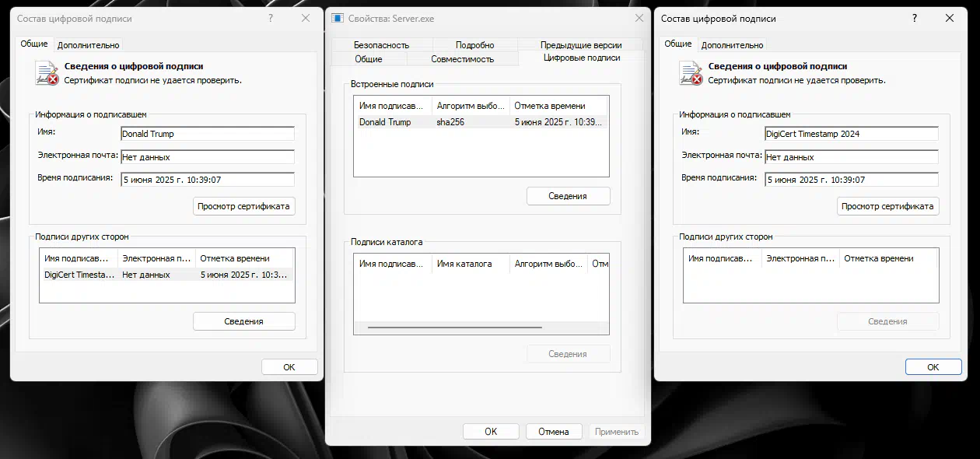Select the Цифровые подписи tab

(581, 58)
